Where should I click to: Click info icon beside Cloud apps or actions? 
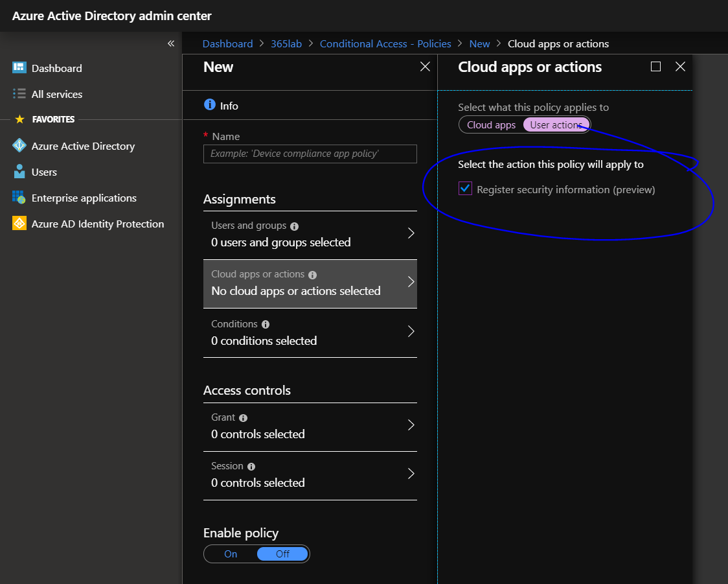[312, 275]
